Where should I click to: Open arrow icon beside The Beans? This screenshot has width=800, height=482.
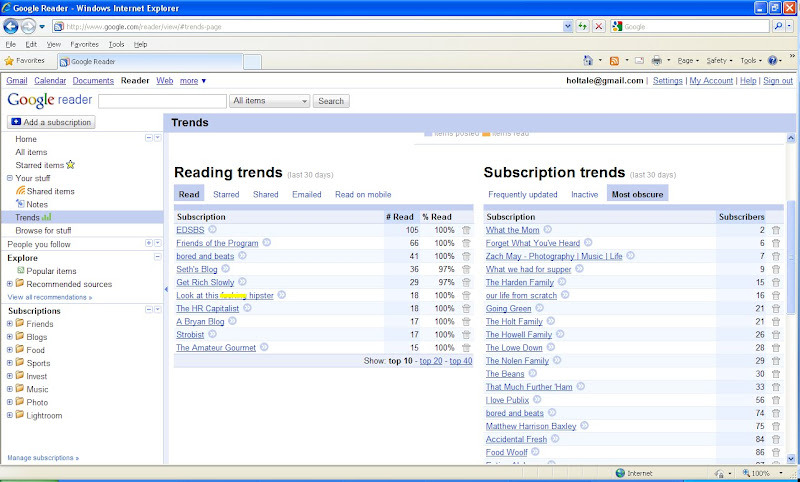tap(533, 373)
